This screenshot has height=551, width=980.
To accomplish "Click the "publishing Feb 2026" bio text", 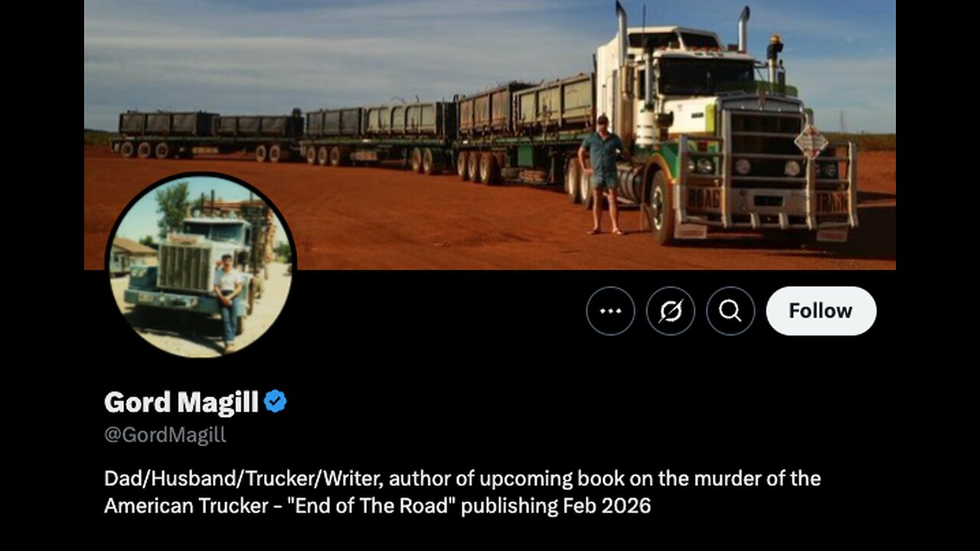I will (x=557, y=506).
